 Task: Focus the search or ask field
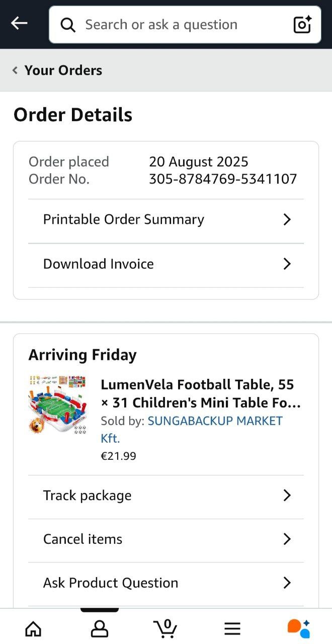[x=176, y=25]
